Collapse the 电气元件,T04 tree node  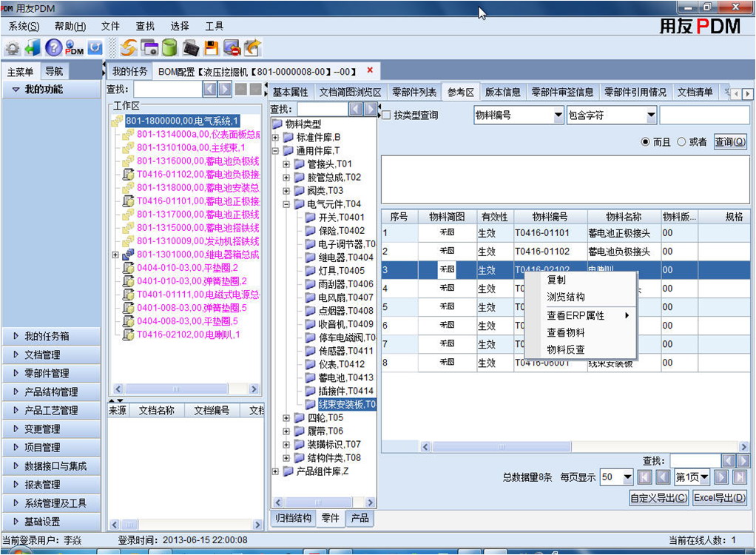tap(286, 204)
